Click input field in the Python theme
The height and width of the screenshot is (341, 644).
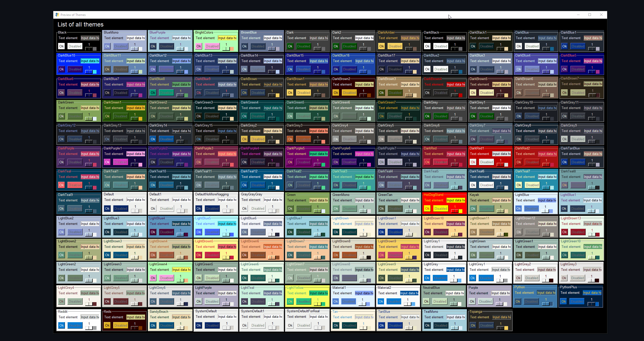point(546,293)
